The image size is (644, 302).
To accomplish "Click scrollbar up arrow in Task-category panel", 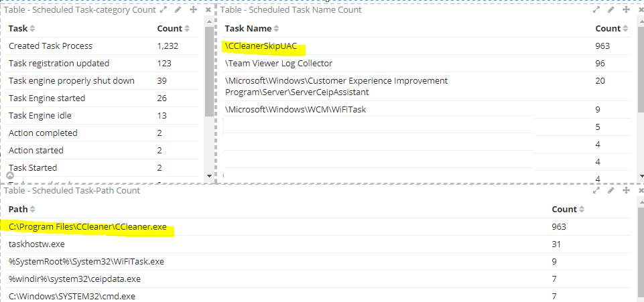I will (x=209, y=21).
